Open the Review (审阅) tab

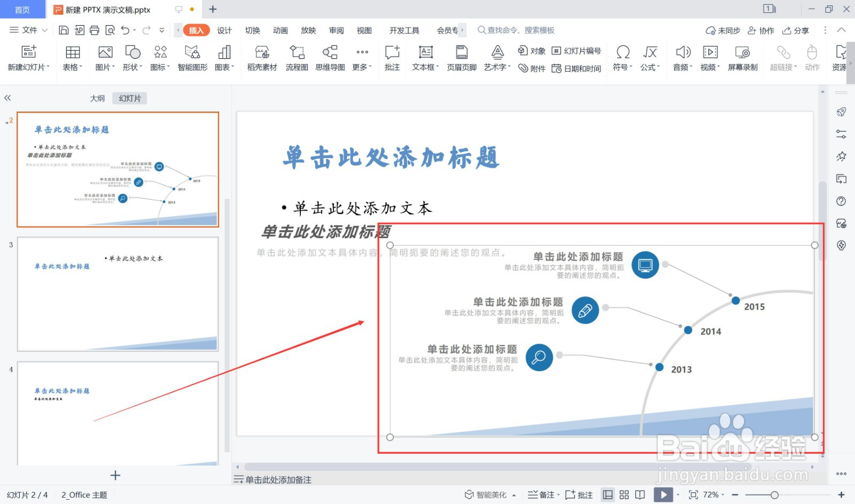click(336, 30)
